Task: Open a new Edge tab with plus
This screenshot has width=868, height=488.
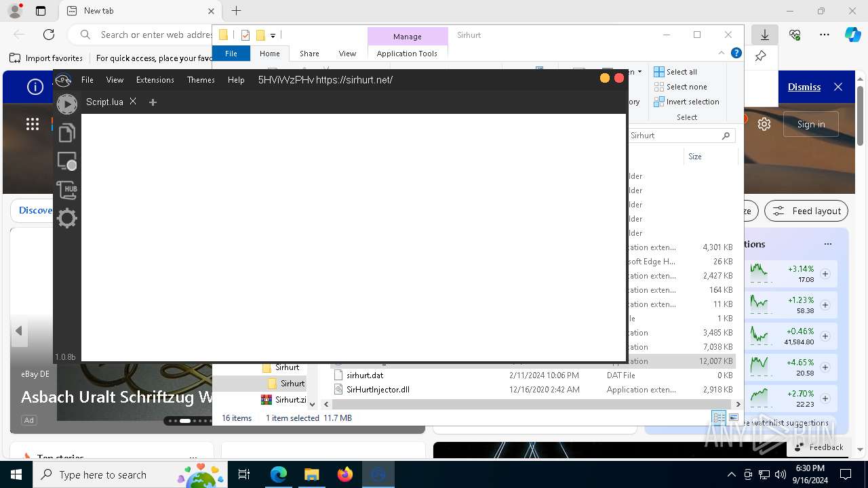Action: pyautogui.click(x=236, y=11)
